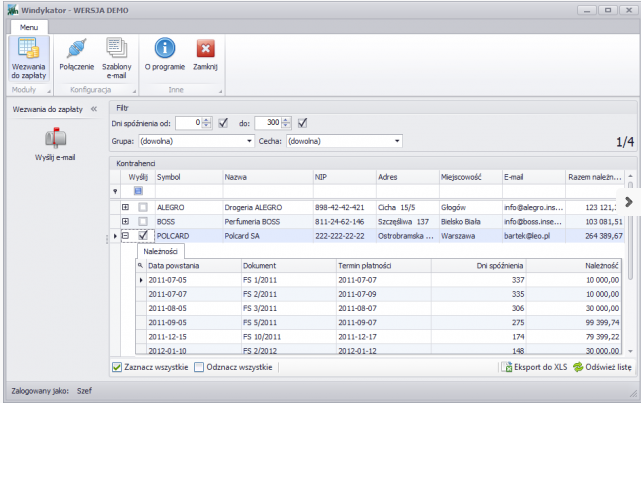This screenshot has height=480, width=641.
Task: Click the Wyślij filter-row checkbox
Action: coord(138,191)
